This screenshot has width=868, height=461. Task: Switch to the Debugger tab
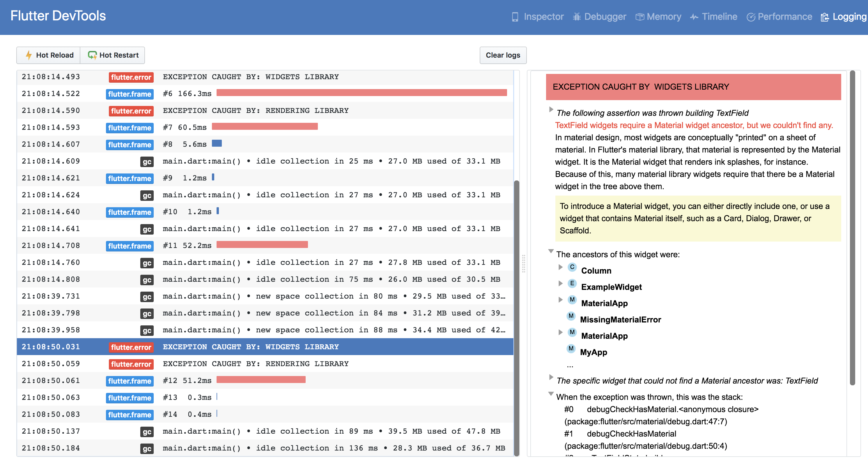599,17
